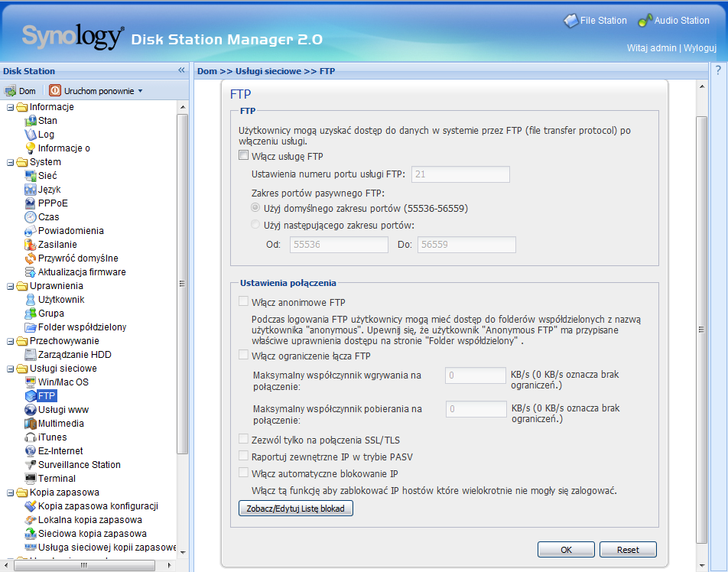Select the Log icon in tree

click(x=31, y=134)
